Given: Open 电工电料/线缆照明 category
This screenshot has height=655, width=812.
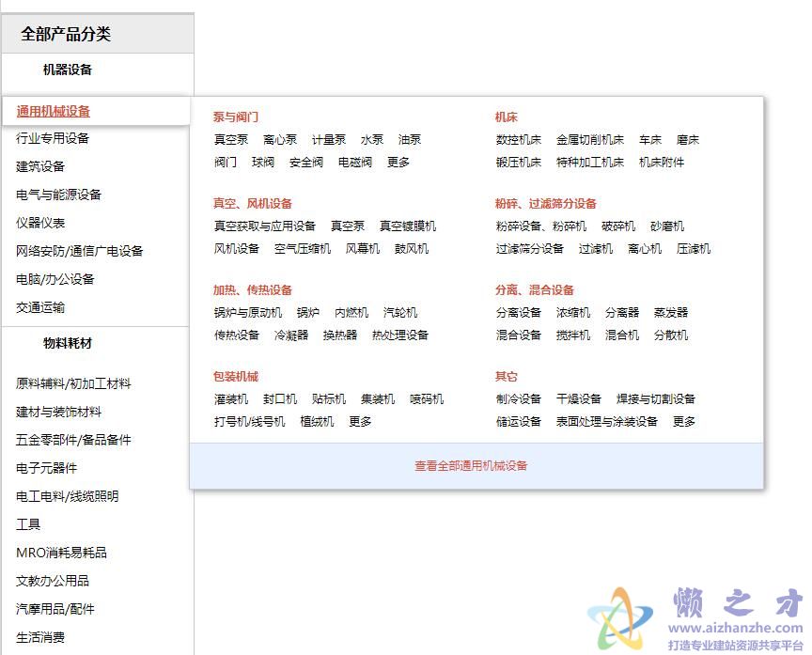Looking at the screenshot, I should (x=68, y=496).
